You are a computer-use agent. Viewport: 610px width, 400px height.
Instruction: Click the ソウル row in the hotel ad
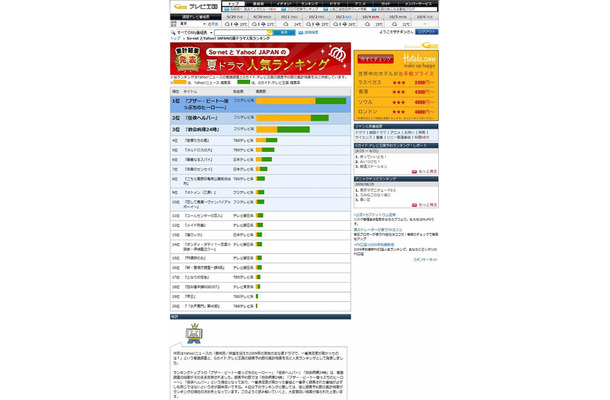click(x=396, y=102)
